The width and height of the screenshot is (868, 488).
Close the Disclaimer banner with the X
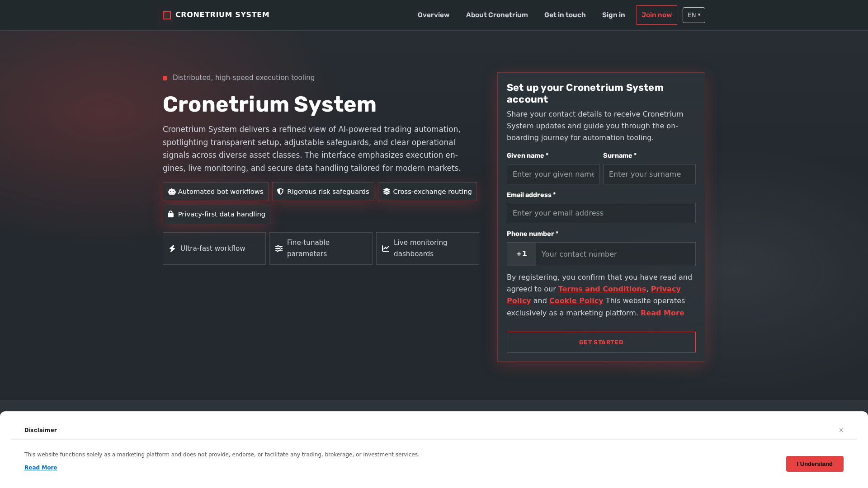[841, 430]
